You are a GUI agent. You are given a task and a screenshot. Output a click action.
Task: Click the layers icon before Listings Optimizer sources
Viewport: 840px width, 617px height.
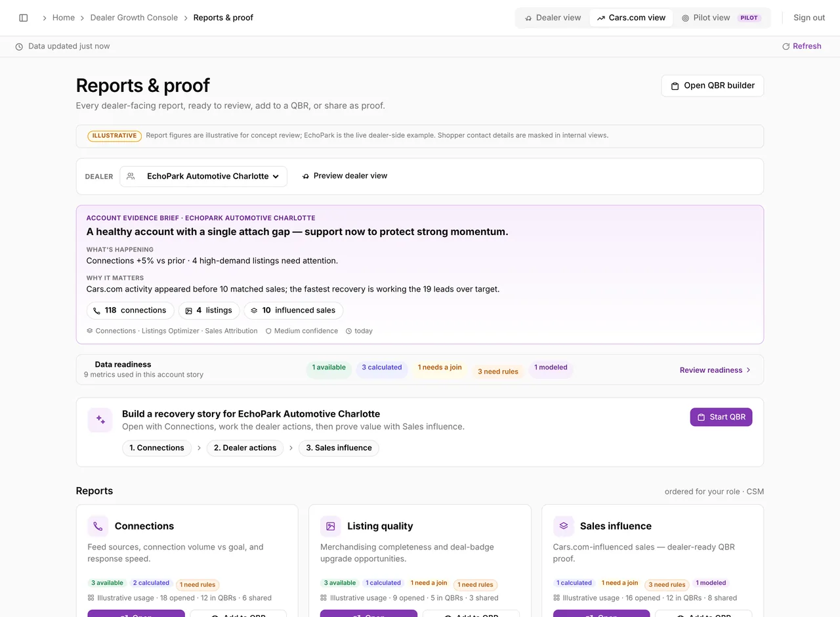coord(90,331)
